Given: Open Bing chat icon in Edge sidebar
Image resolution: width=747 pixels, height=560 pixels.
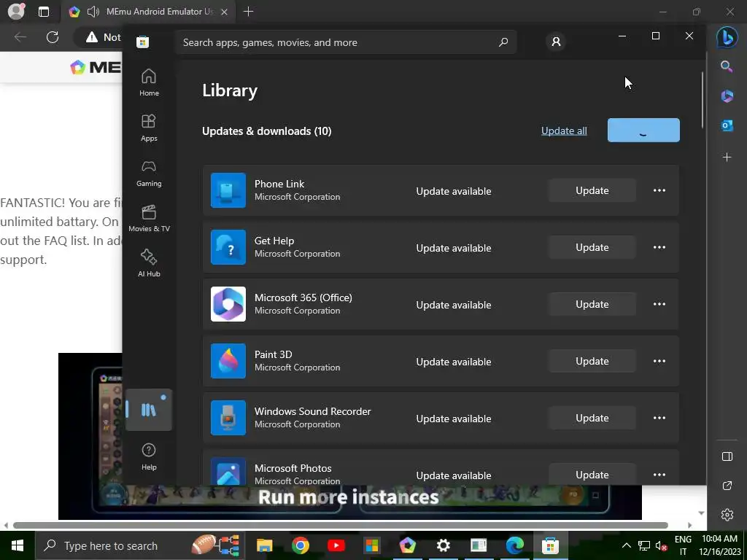Looking at the screenshot, I should [x=727, y=38].
